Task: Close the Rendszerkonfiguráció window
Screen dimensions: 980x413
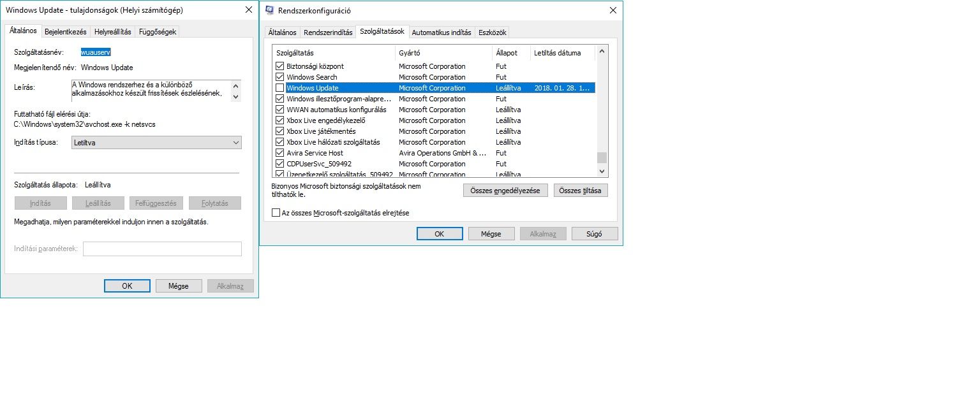Action: (613, 10)
